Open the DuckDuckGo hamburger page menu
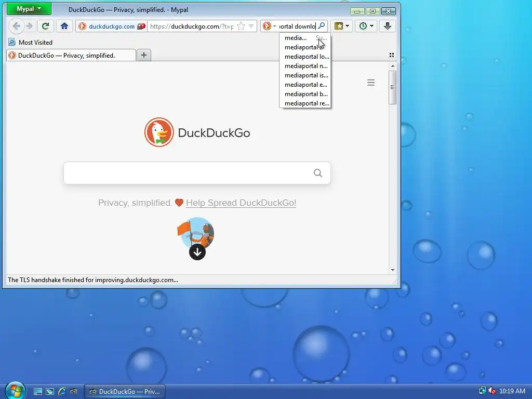This screenshot has width=532, height=399. coord(371,83)
